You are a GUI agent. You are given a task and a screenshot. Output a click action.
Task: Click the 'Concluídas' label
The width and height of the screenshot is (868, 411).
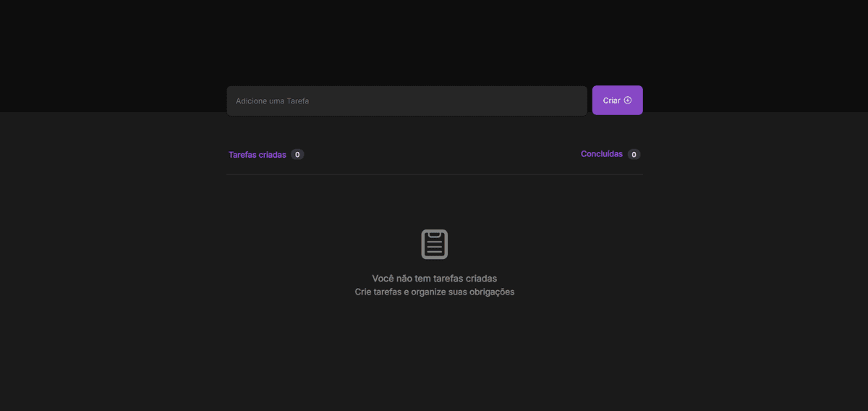point(601,154)
